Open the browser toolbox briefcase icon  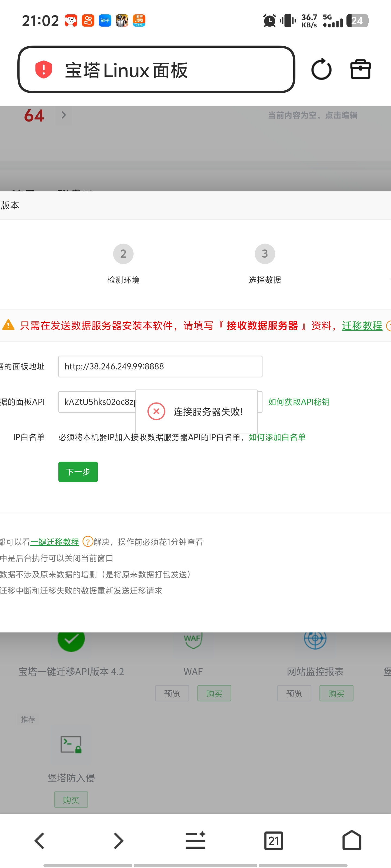click(360, 69)
